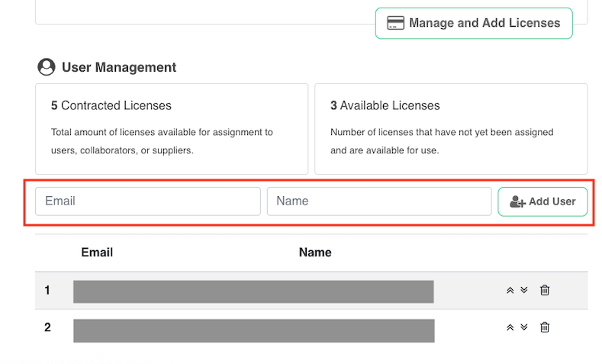
Task: Click the 3 Available Licenses card
Action: [451, 128]
